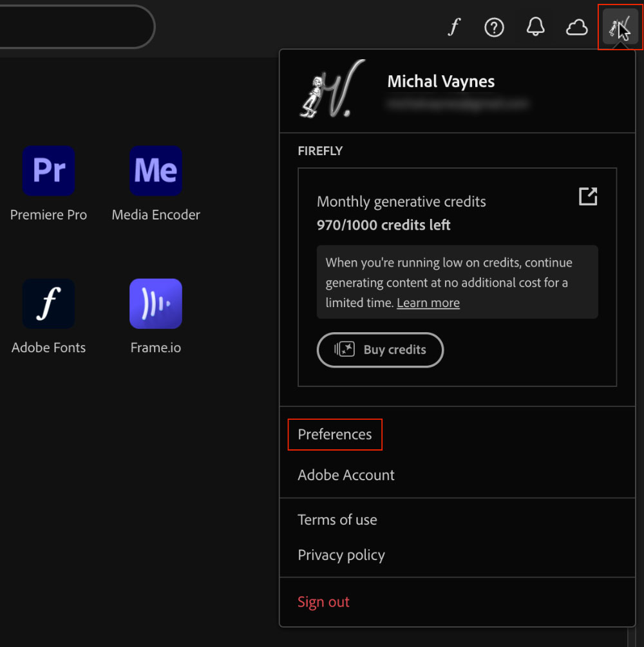Open Terms of use

pos(337,520)
